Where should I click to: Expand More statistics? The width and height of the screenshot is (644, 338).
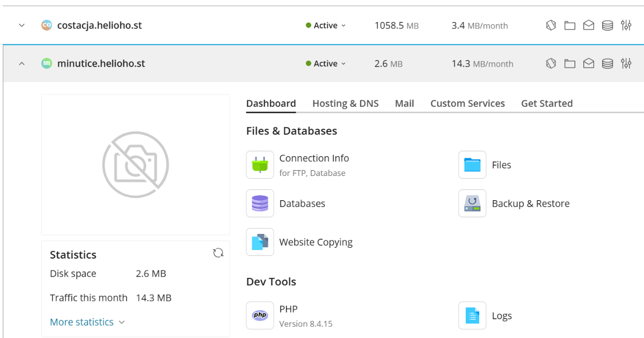coord(87,322)
